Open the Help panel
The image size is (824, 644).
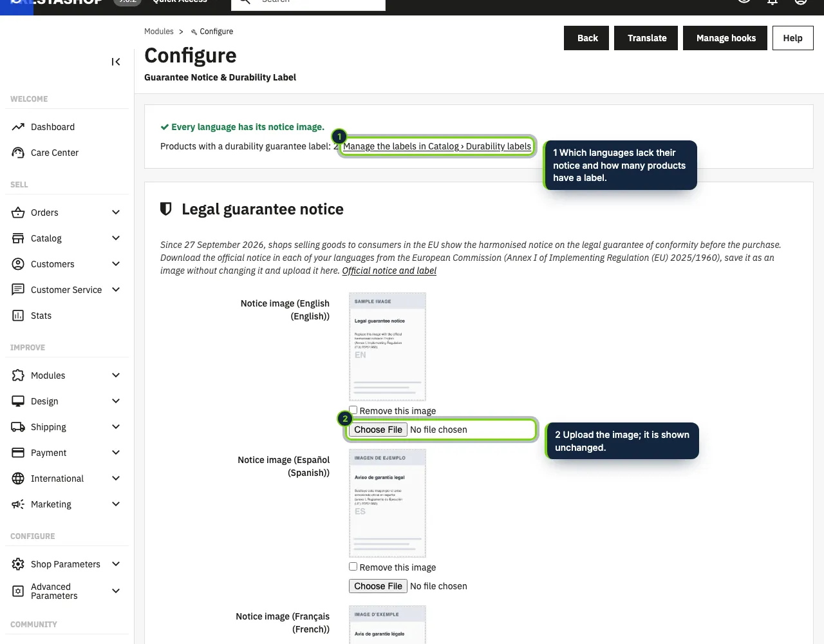click(x=792, y=38)
